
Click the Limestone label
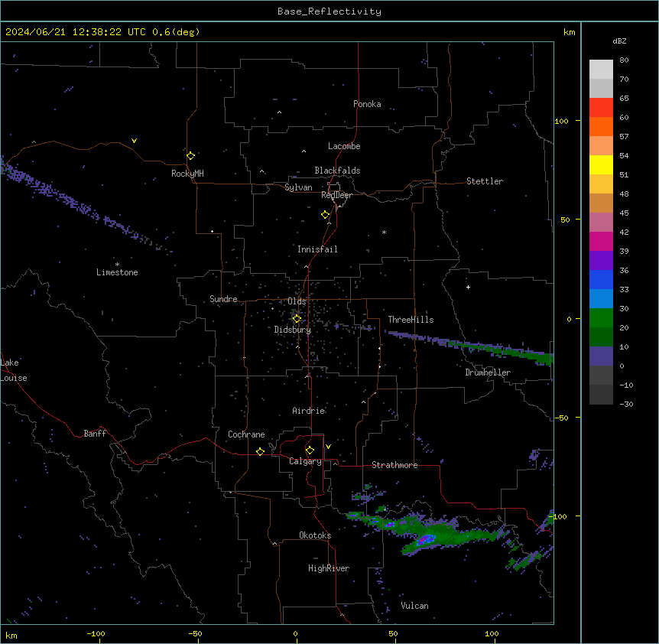point(117,272)
